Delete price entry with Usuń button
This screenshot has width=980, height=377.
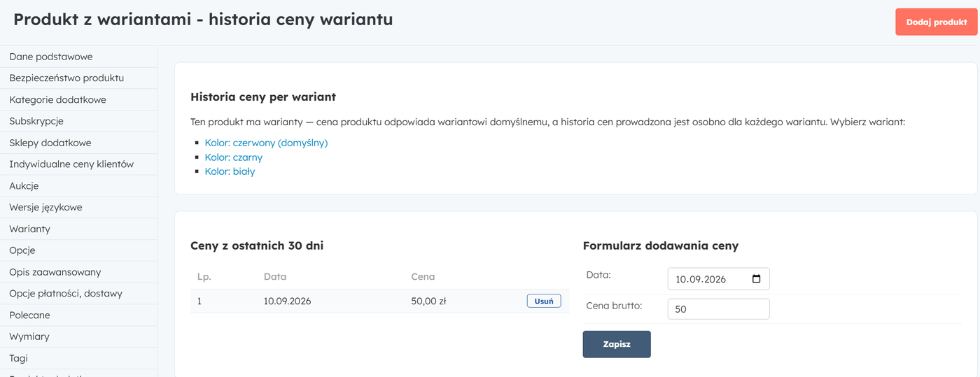[544, 301]
